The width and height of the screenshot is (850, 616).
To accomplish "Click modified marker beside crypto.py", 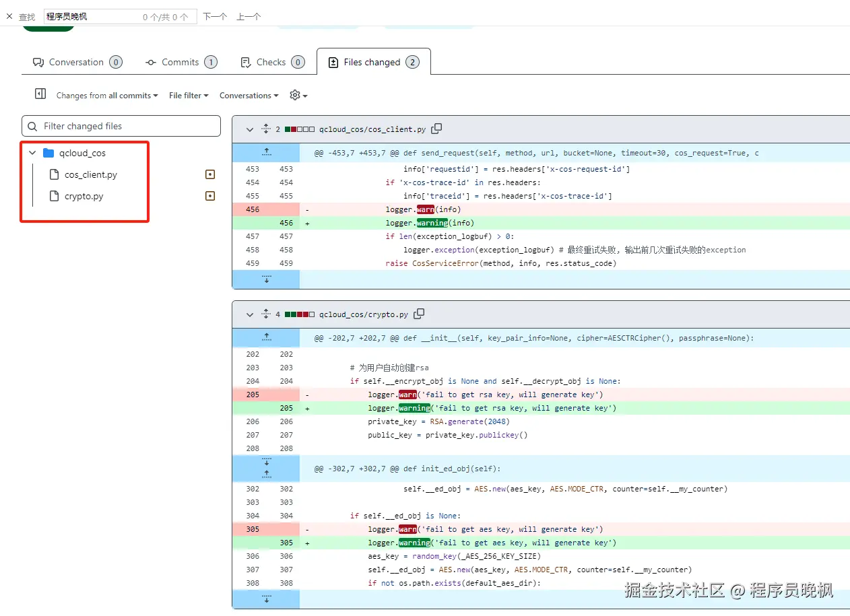I will tap(210, 196).
